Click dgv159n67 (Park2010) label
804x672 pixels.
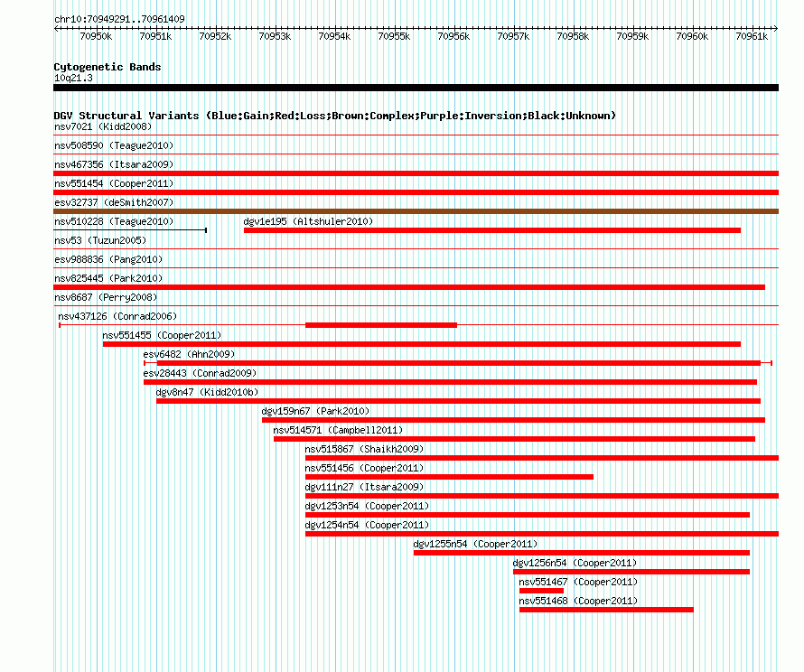pos(315,411)
